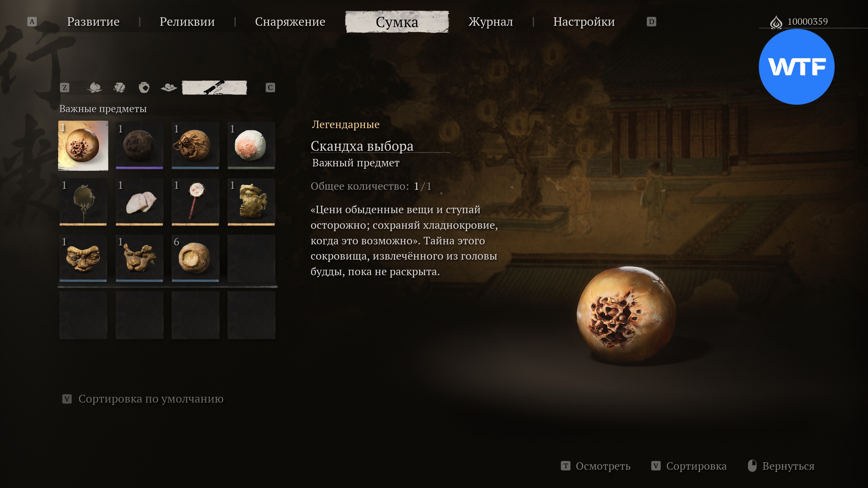Open the Развитие tab
This screenshot has height=488, width=868.
(x=93, y=22)
